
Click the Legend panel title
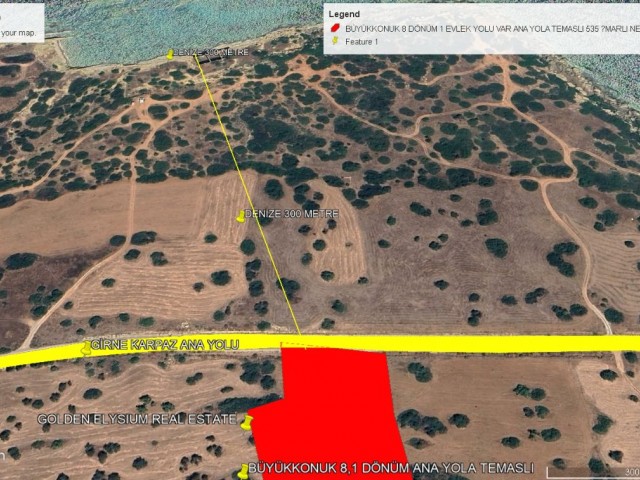[344, 16]
